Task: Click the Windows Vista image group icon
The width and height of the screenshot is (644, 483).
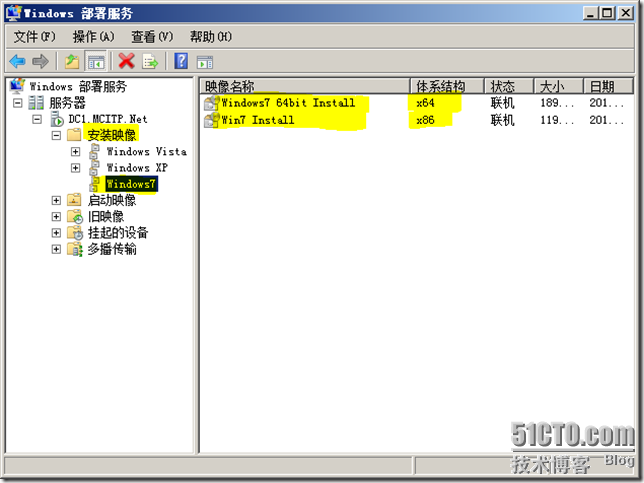Action: coord(94,151)
